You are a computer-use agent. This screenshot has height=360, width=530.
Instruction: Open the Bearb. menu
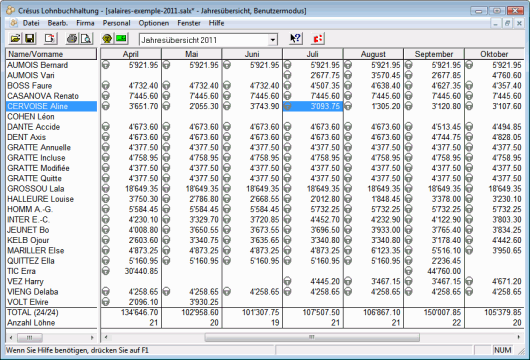tap(57, 23)
